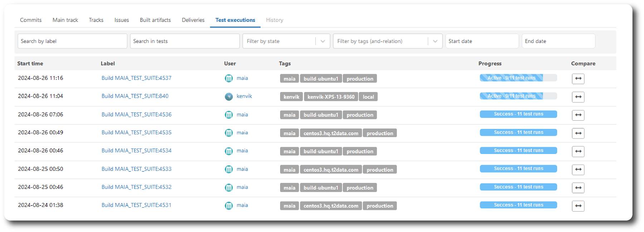The width and height of the screenshot is (644, 232).
Task: Click compare icon for build 4531
Action: 578,206
